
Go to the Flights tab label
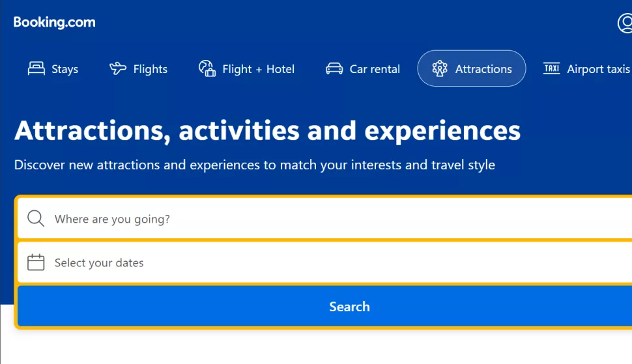(x=151, y=69)
